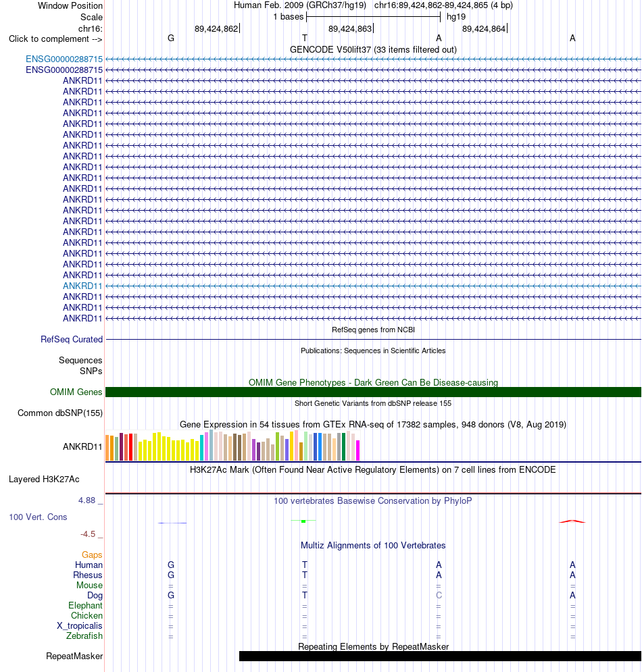Click the 'Common dbSNP(155)' track label

[60, 413]
